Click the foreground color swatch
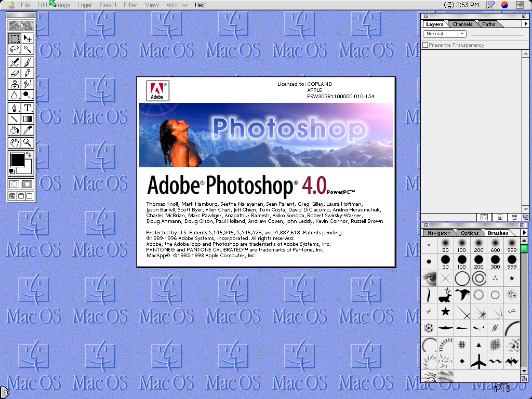532x399 pixels. (x=17, y=159)
